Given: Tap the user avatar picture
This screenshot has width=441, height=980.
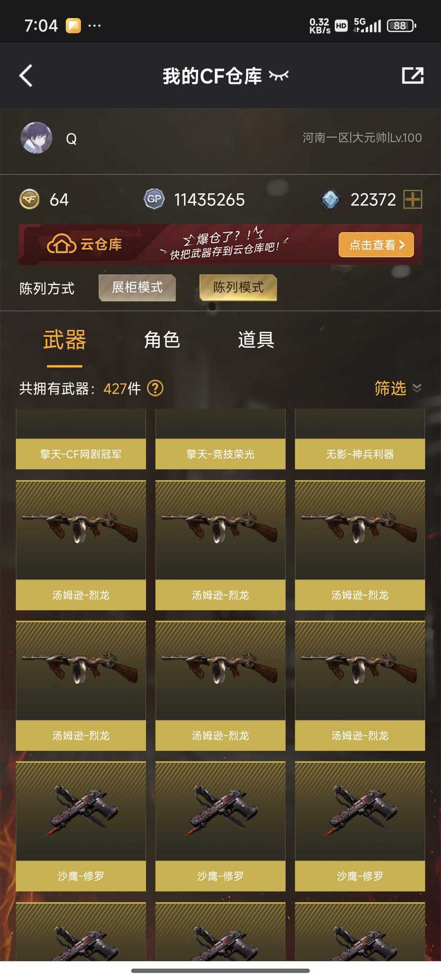Looking at the screenshot, I should click(x=36, y=138).
